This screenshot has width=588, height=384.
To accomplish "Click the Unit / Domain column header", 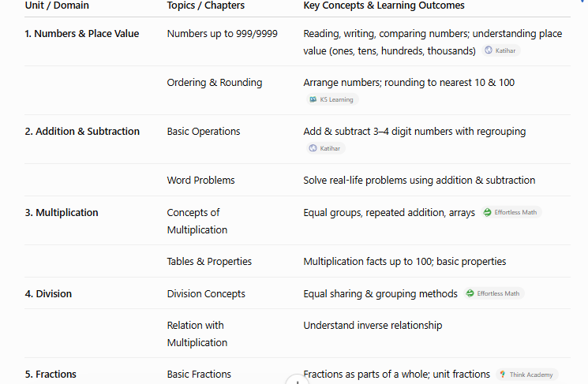I will pyautogui.click(x=57, y=6).
